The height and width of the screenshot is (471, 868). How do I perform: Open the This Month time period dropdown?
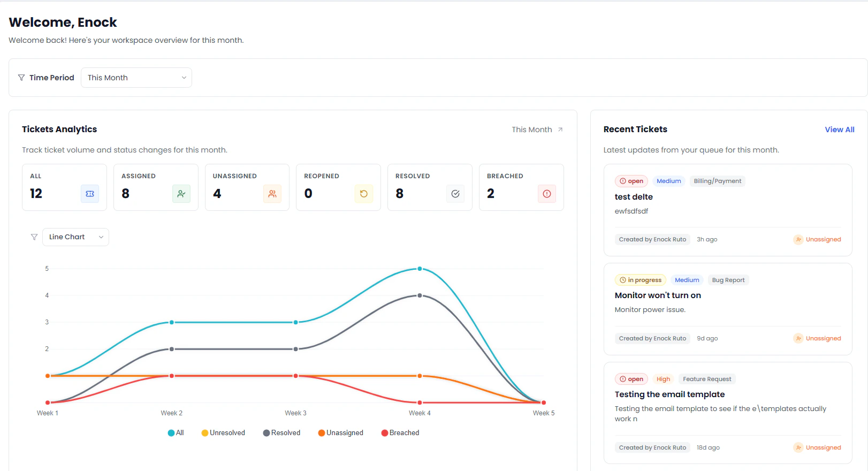click(x=136, y=78)
